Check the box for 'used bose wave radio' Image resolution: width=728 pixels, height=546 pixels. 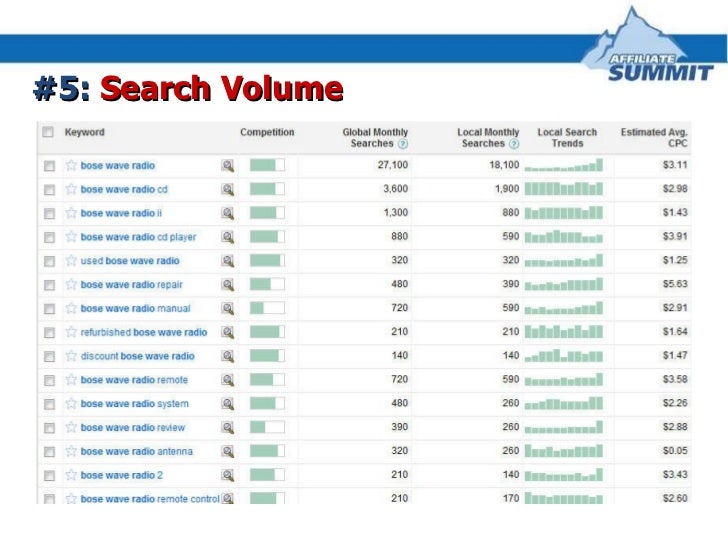[49, 261]
